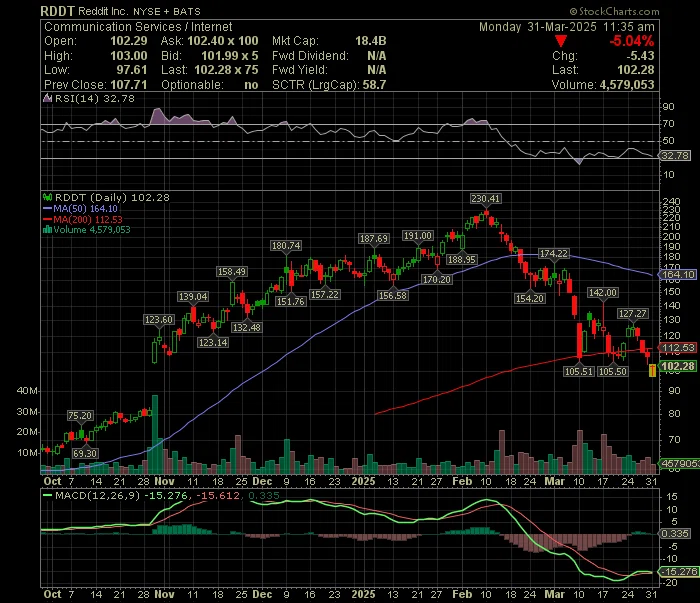Click the 112.53 MA(200) axis tag
Screen dimensions: 700x603
click(x=678, y=348)
